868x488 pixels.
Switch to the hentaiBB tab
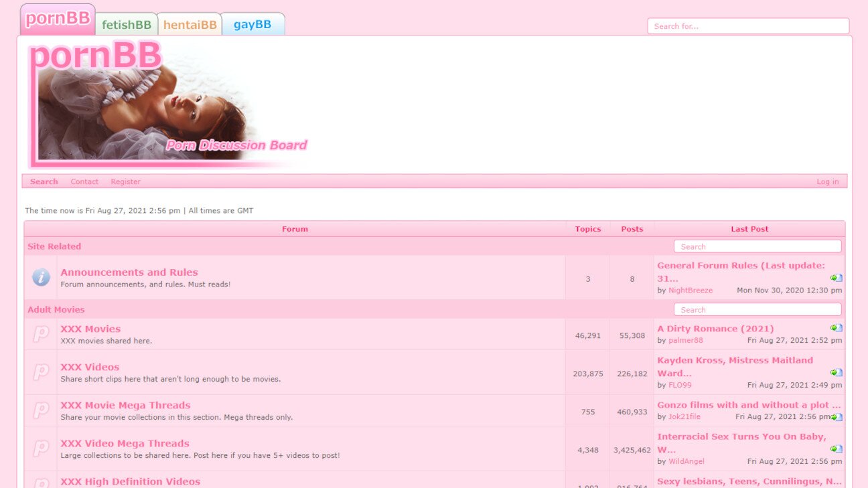[x=190, y=24]
